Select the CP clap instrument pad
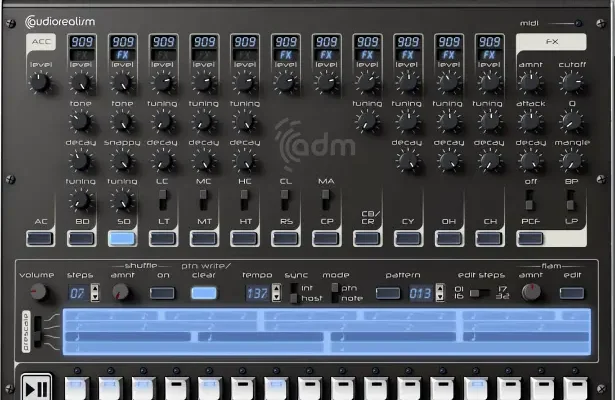The width and height of the screenshot is (615, 400). pyautogui.click(x=326, y=238)
